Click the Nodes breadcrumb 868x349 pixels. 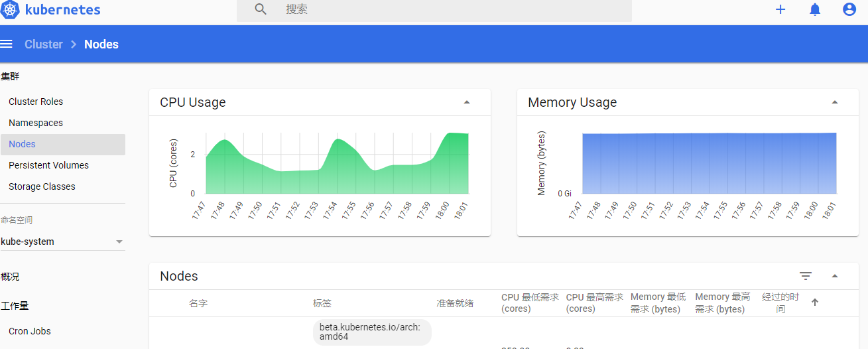(x=101, y=44)
